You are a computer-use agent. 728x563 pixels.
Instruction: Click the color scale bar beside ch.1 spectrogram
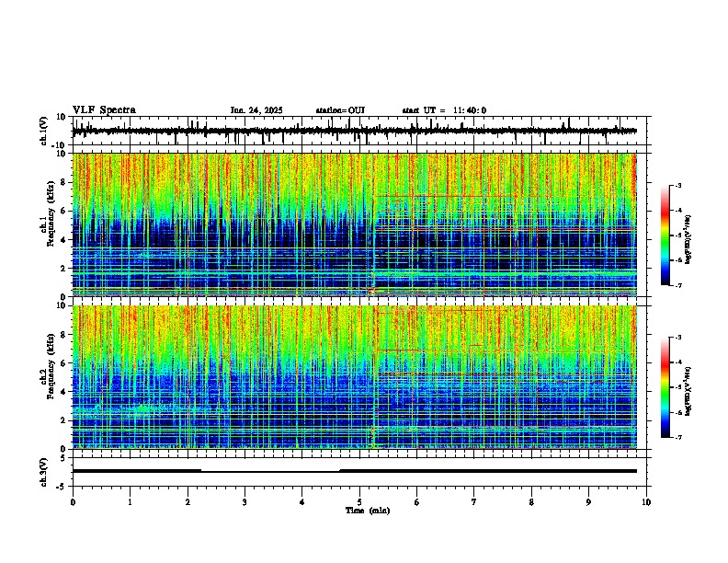[x=665, y=236]
